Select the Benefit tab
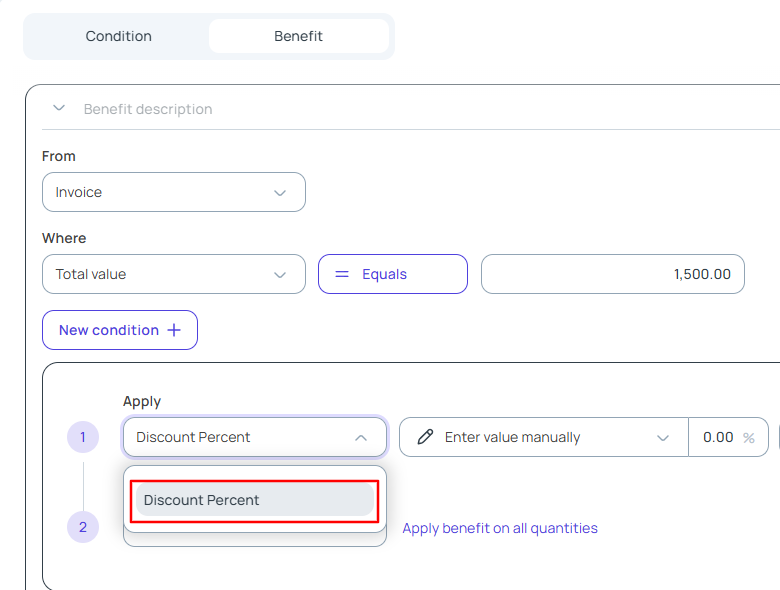The image size is (780, 590). 298,36
